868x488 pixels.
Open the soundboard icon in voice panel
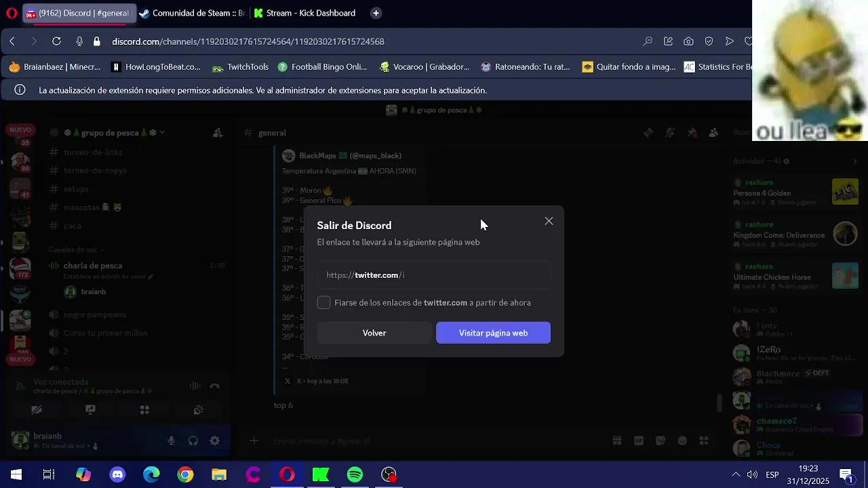(x=198, y=410)
